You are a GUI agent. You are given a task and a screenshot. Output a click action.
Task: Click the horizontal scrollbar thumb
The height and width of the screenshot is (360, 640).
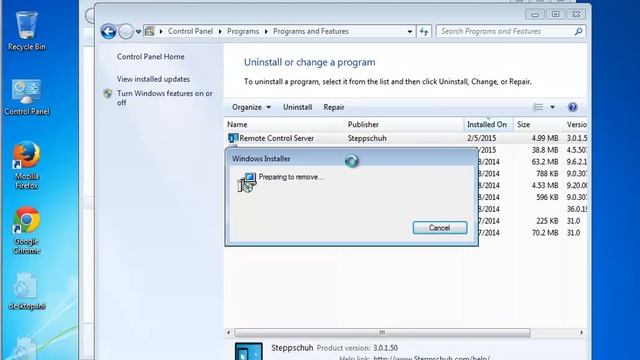pyautogui.click(x=382, y=333)
